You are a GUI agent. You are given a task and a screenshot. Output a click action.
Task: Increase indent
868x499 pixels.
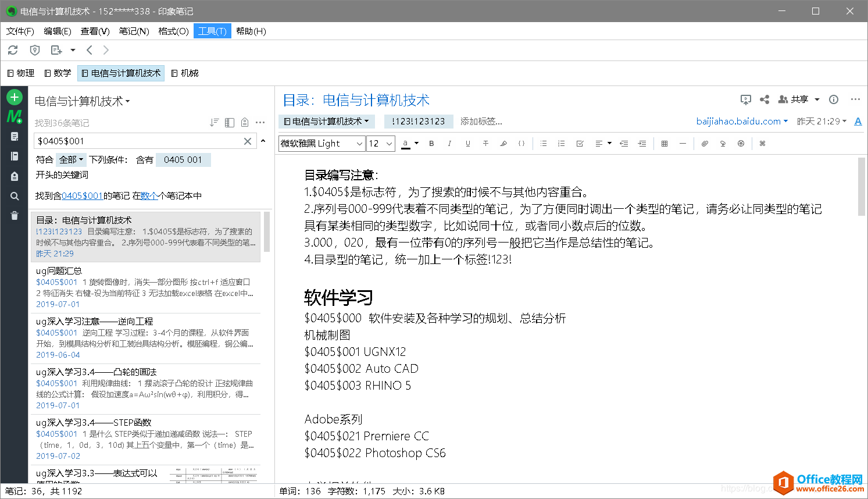tap(642, 143)
